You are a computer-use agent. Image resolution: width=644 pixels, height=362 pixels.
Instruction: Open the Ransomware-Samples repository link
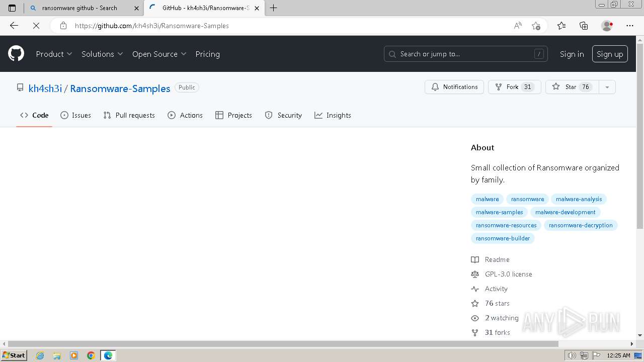coord(120,88)
